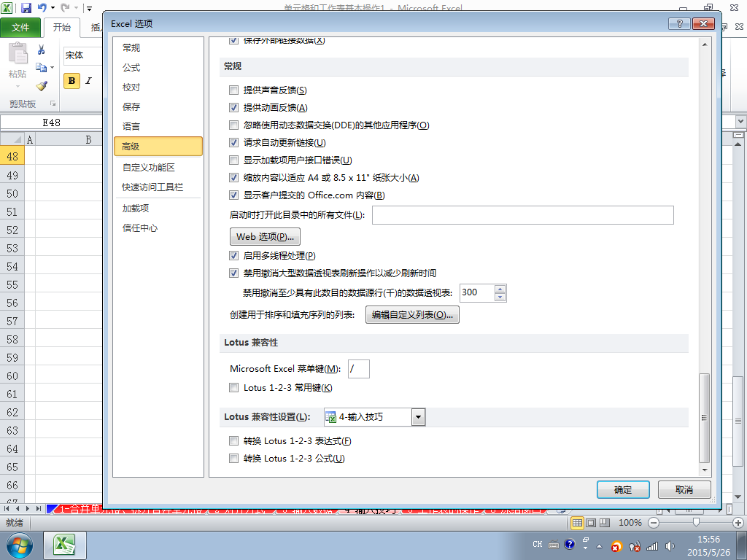Image resolution: width=747 pixels, height=560 pixels.
Task: Go to first sheet tab navigation arrow
Action: pyautogui.click(x=6, y=508)
